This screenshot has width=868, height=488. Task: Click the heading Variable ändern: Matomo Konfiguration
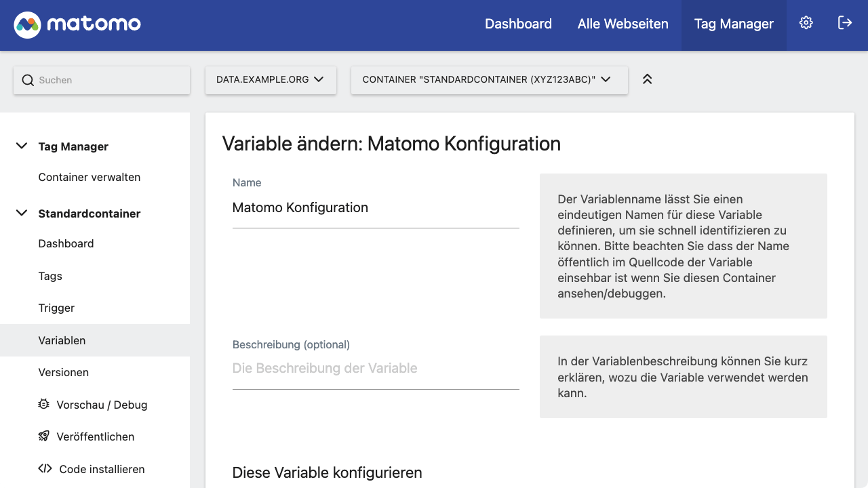click(x=391, y=144)
